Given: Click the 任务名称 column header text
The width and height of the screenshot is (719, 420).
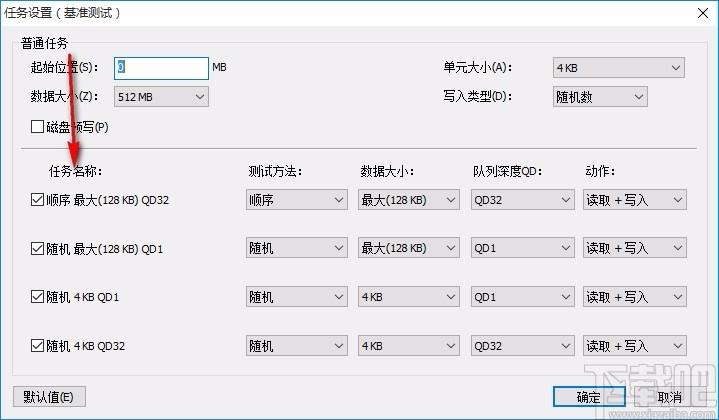Looking at the screenshot, I should coord(75,171).
